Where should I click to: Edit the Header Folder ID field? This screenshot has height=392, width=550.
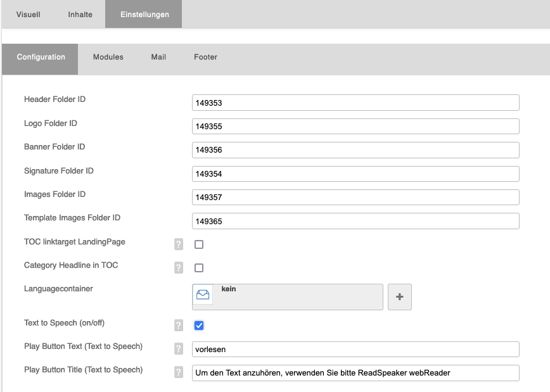[355, 103]
